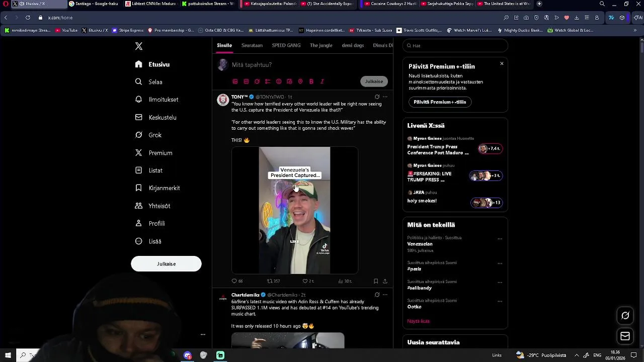Viewport: 644px width, 362px height.
Task: Open Kirjanmerkit bookmarks in the sidebar
Action: (157, 188)
